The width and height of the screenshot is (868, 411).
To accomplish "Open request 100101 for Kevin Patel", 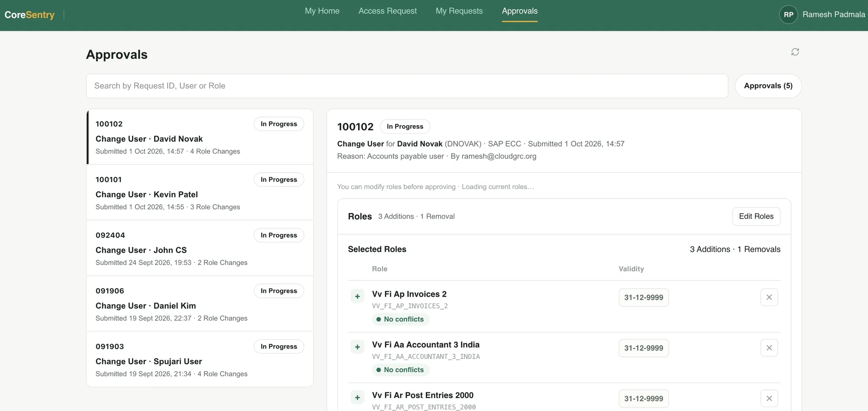I will pos(200,192).
